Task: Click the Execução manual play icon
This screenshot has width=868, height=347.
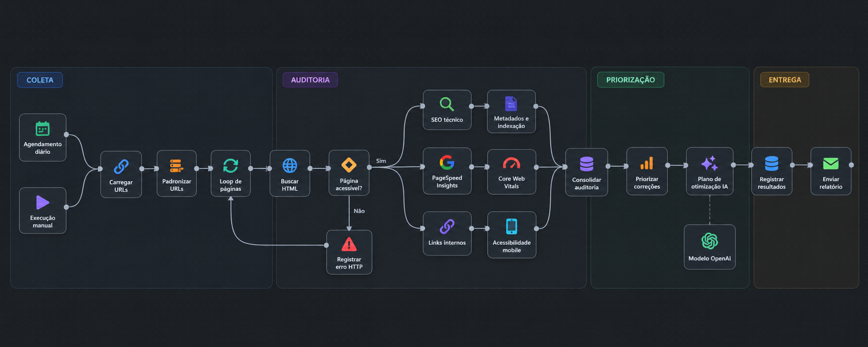Action: (x=42, y=203)
